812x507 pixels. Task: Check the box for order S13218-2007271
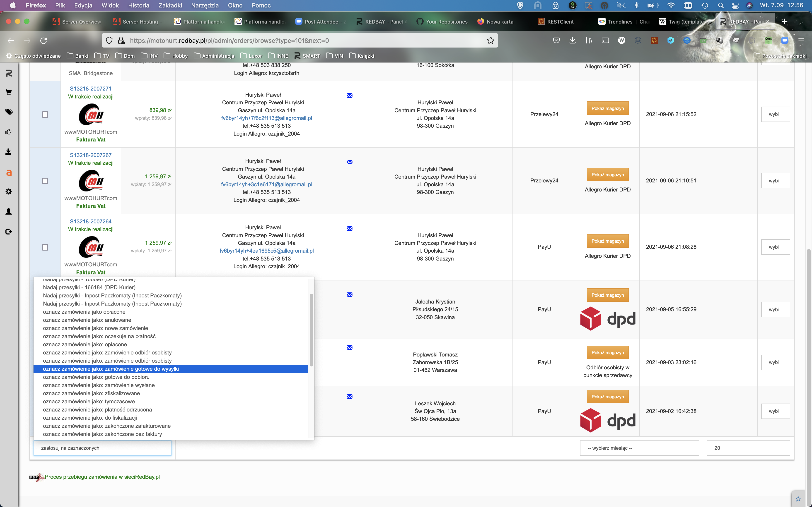coord(45,114)
